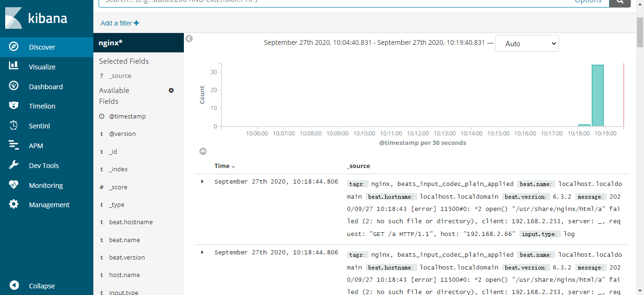Click the Collapse label
The height and width of the screenshot is (295, 644).
pyautogui.click(x=41, y=286)
